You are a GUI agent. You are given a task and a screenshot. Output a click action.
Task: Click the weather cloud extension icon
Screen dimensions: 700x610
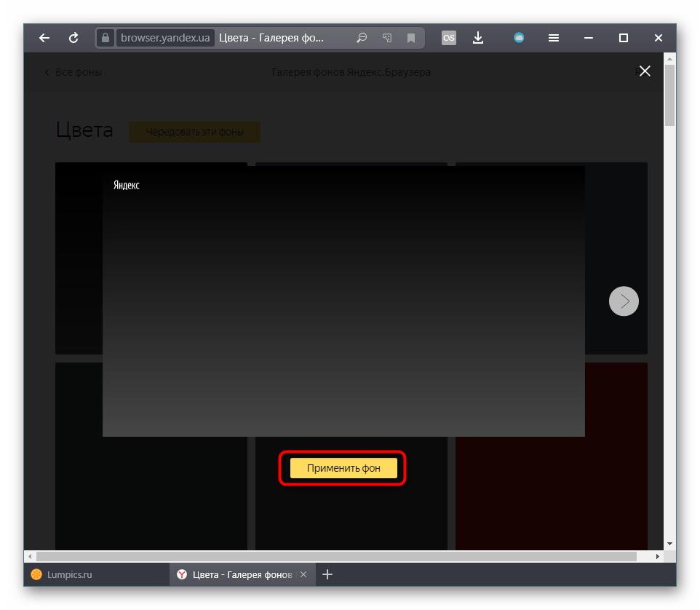(x=519, y=38)
